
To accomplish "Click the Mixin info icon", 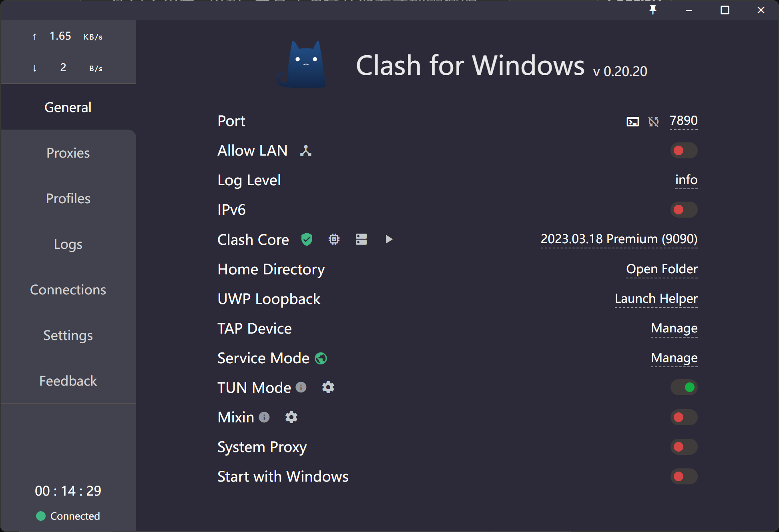I will point(264,417).
